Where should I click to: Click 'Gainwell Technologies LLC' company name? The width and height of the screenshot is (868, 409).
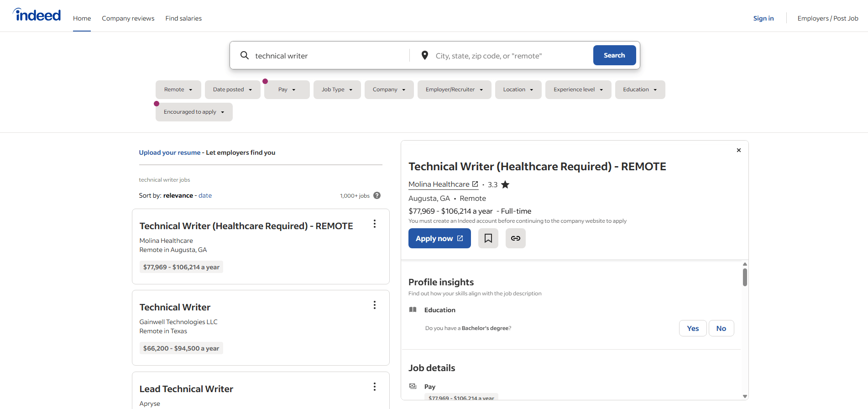[178, 322]
